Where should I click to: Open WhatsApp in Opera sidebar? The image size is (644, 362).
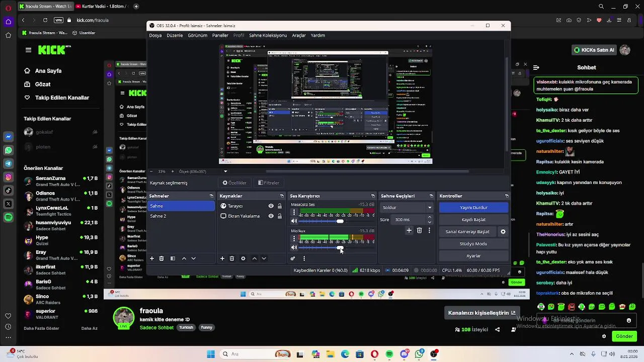click(x=8, y=150)
